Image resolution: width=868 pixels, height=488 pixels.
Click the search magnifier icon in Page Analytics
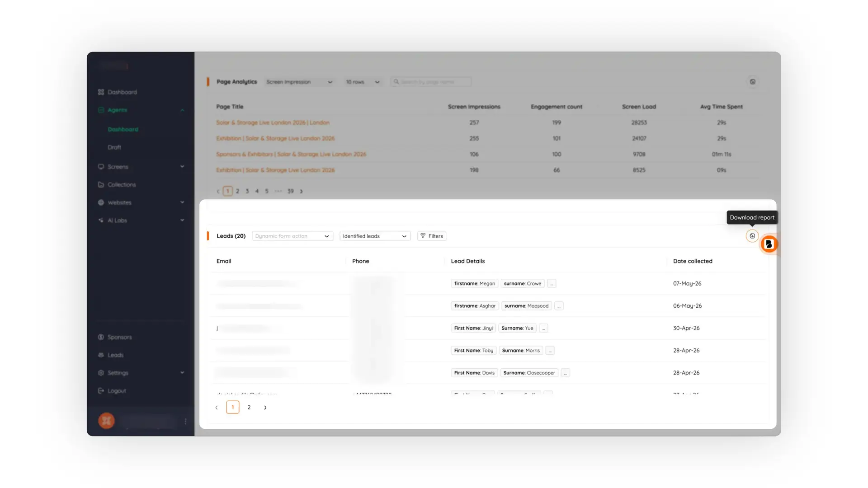396,82
